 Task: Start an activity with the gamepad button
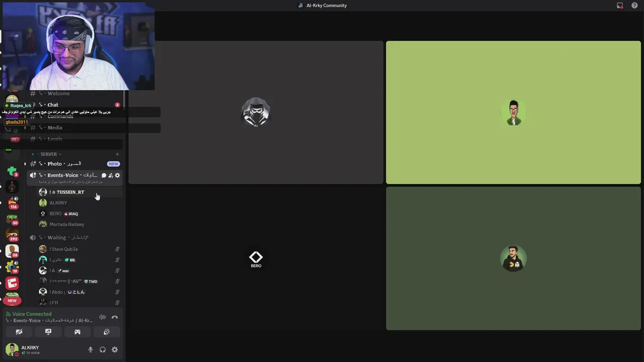click(x=77, y=332)
